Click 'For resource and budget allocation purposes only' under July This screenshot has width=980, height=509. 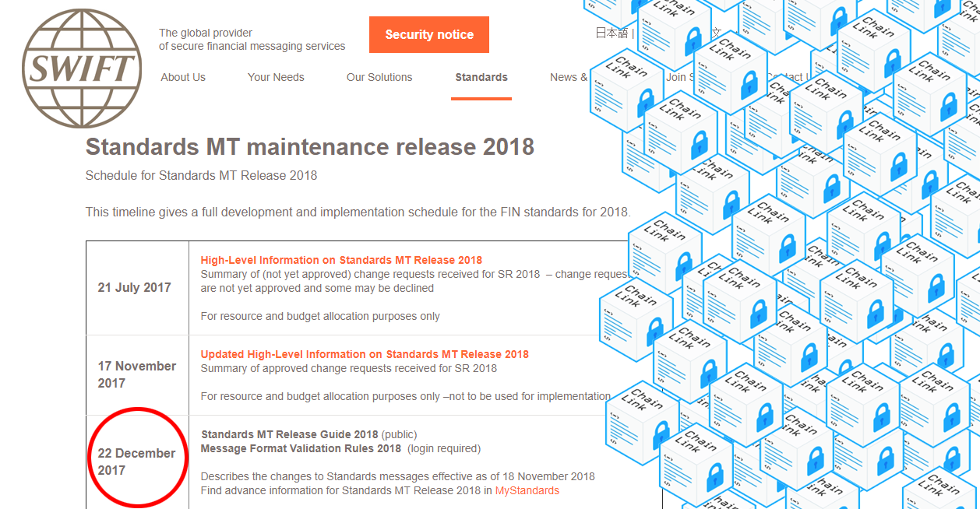point(320,316)
